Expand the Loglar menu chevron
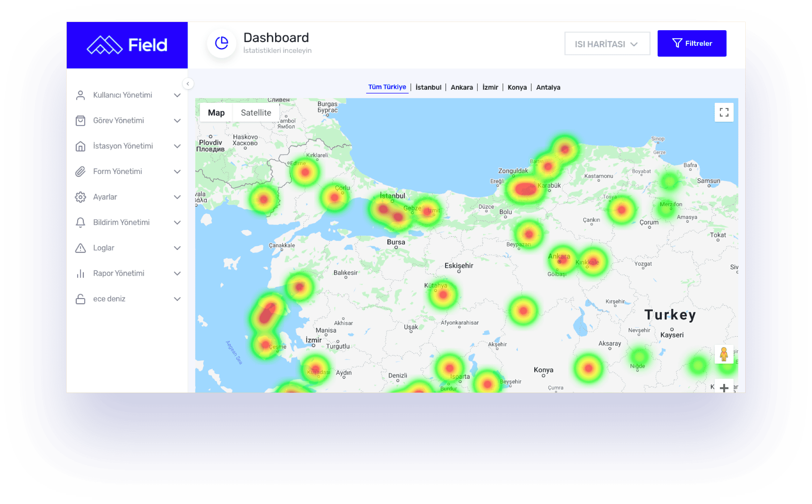This screenshot has width=812, height=504. (x=177, y=248)
